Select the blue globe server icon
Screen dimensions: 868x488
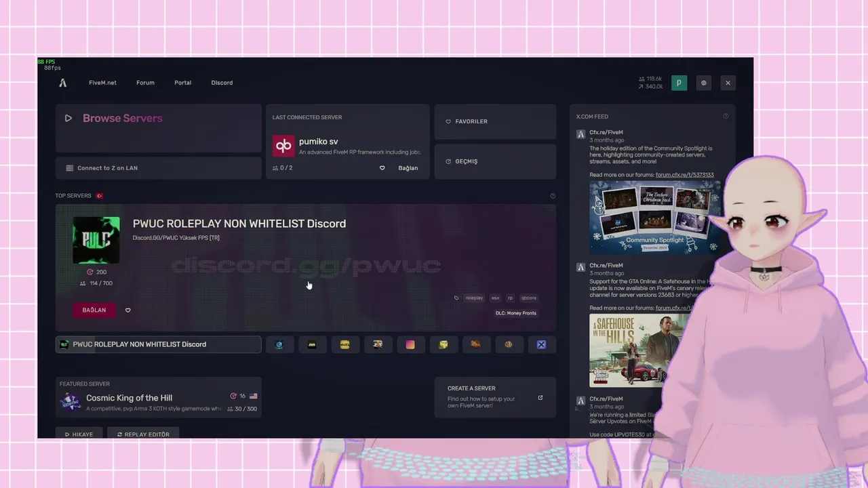(x=279, y=344)
